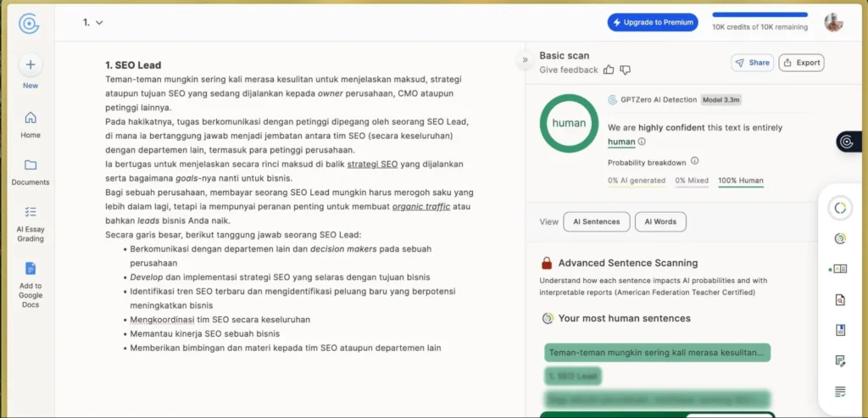This screenshot has width=868, height=418.
Task: Click the floating GPTZero widget on right edge
Action: (848, 142)
